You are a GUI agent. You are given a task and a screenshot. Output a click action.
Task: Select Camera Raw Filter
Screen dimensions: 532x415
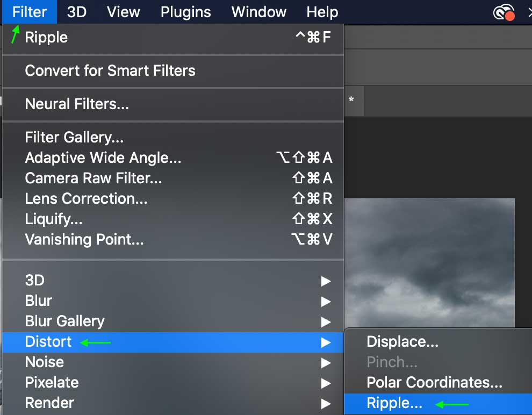173,178
